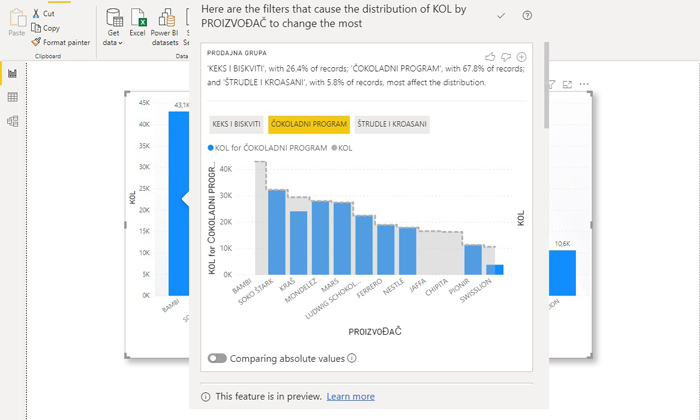Viewport: 700px width, 420px height.
Task: Select the KEKS I BISKVITI filter tab
Action: [236, 125]
